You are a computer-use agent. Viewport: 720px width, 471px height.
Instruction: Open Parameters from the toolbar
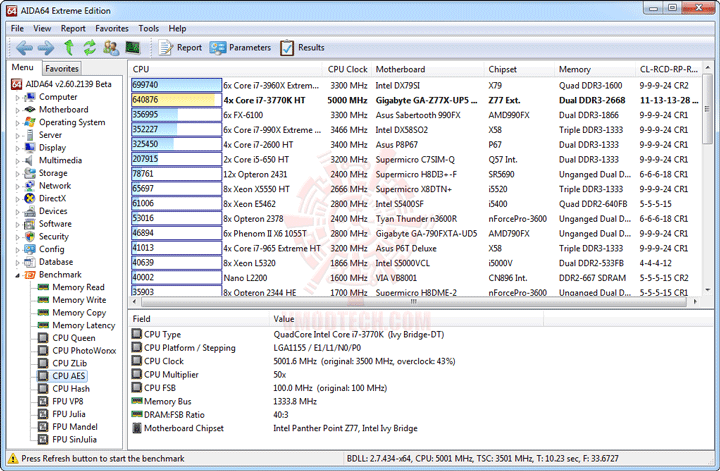click(240, 48)
